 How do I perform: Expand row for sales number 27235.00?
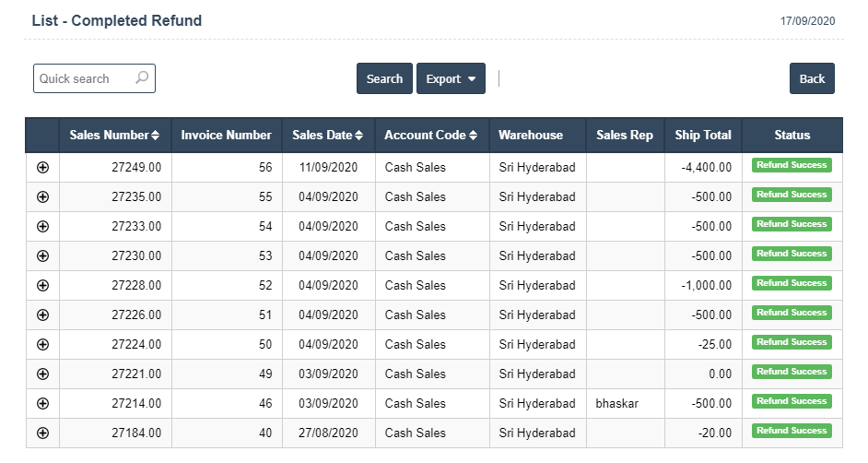coord(42,196)
